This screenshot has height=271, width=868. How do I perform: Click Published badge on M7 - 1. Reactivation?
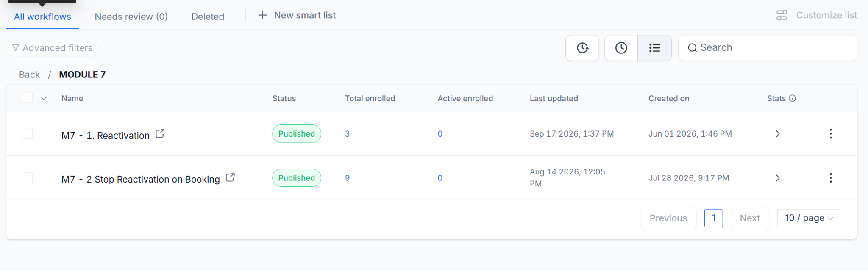pos(297,134)
